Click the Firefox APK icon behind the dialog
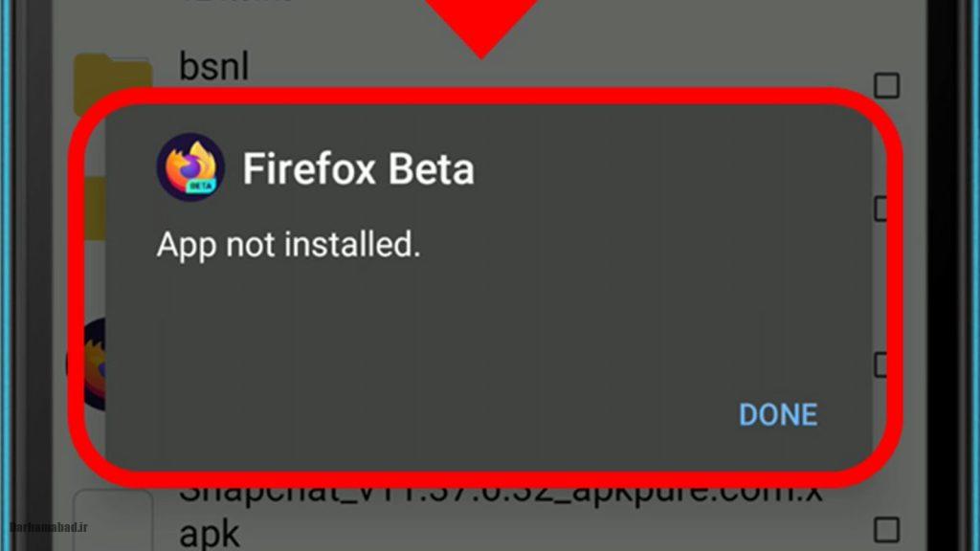The width and height of the screenshot is (980, 551). 84,364
